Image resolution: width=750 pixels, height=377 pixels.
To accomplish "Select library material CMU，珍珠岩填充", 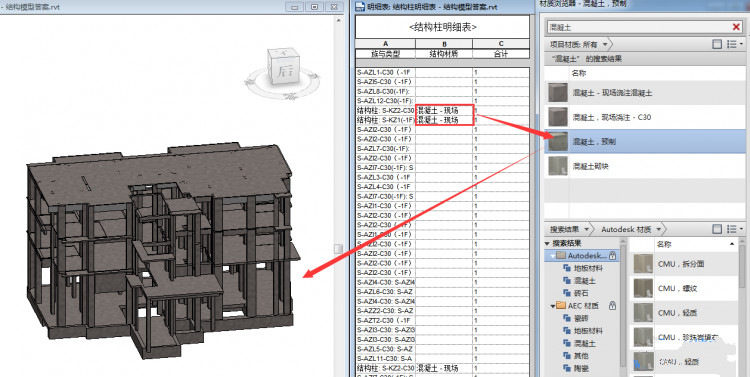I will click(684, 337).
